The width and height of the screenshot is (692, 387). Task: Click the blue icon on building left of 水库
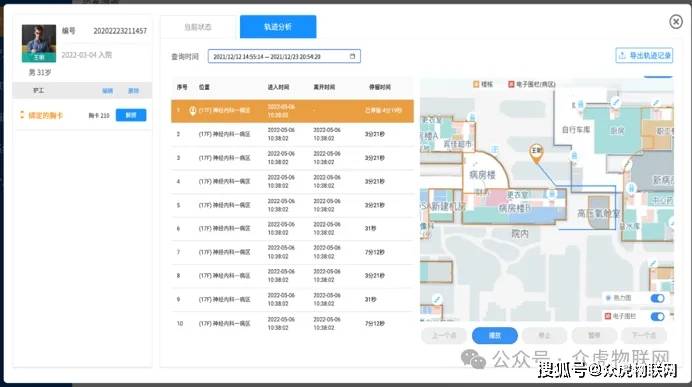click(632, 188)
